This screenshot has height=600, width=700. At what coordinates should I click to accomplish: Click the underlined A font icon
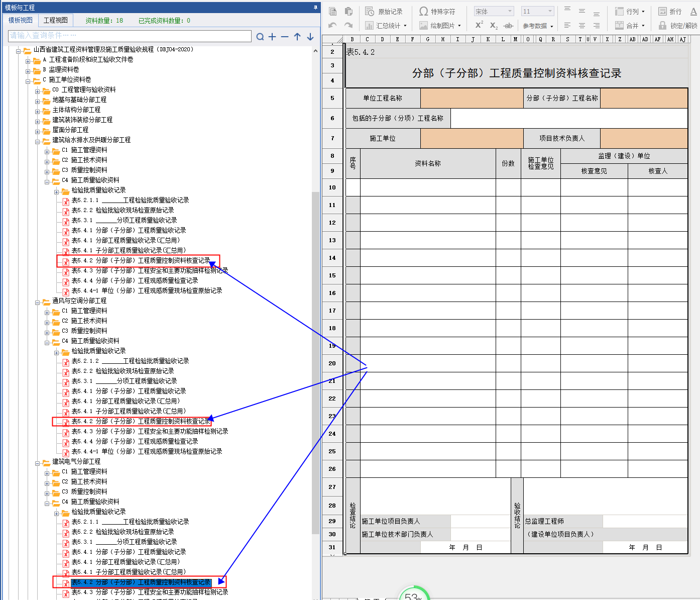point(693,11)
